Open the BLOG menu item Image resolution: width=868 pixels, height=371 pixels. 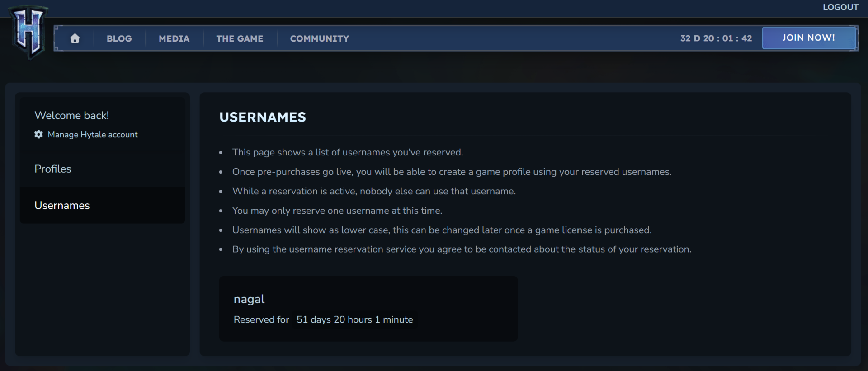tap(119, 38)
